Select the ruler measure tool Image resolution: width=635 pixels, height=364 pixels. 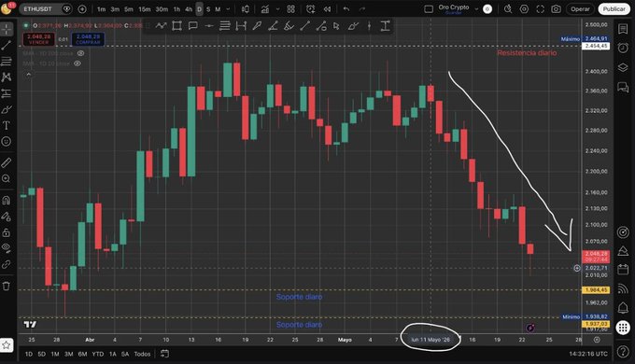point(7,162)
